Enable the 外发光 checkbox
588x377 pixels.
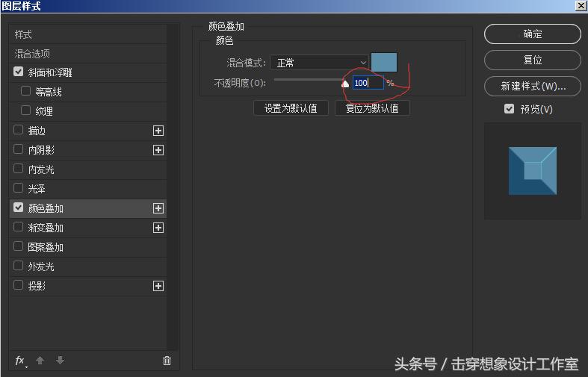click(18, 266)
